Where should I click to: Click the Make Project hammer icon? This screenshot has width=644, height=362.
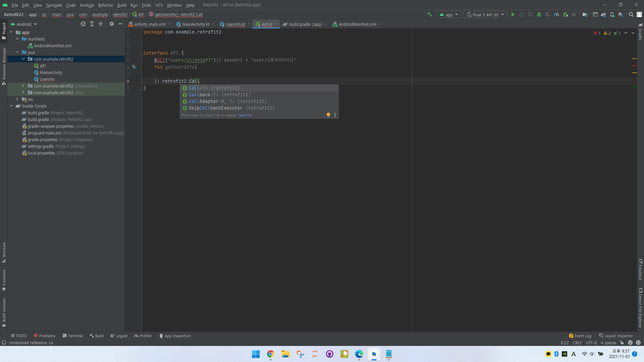click(x=429, y=15)
